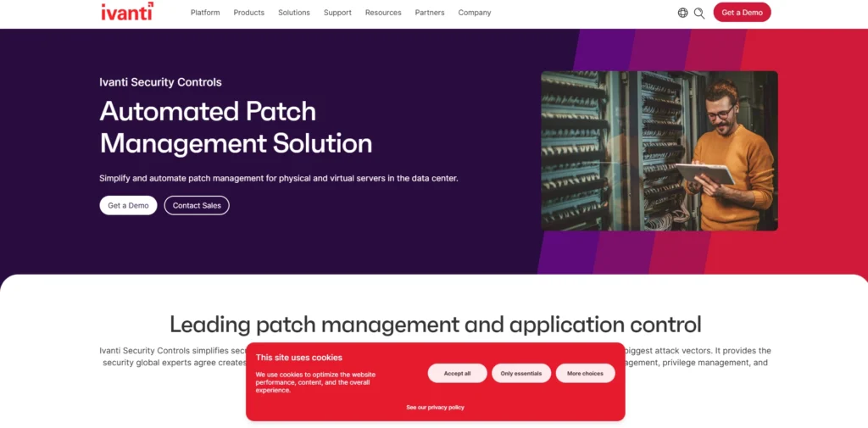Accept all cookies
Viewport: 868px width, 428px height.
(457, 373)
